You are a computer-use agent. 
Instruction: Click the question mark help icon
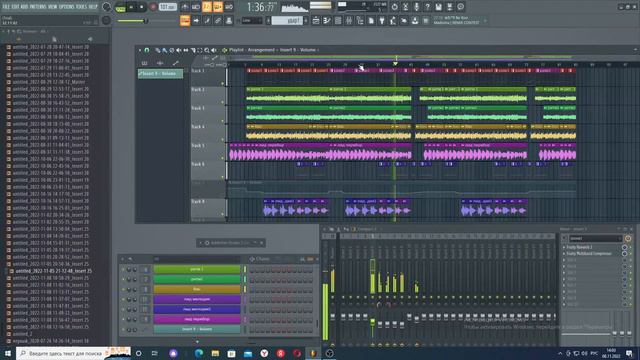[427, 7]
